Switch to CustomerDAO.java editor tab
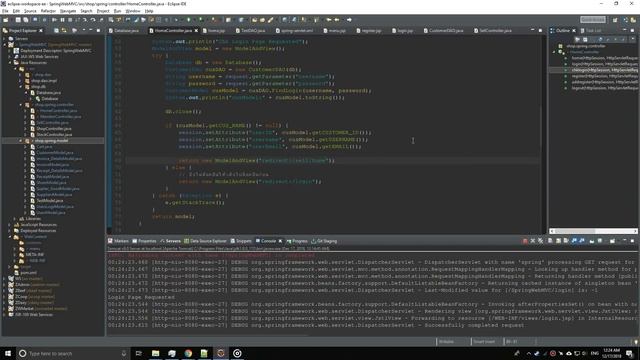Image resolution: width=640 pixels, height=360 pixels. 443,31
